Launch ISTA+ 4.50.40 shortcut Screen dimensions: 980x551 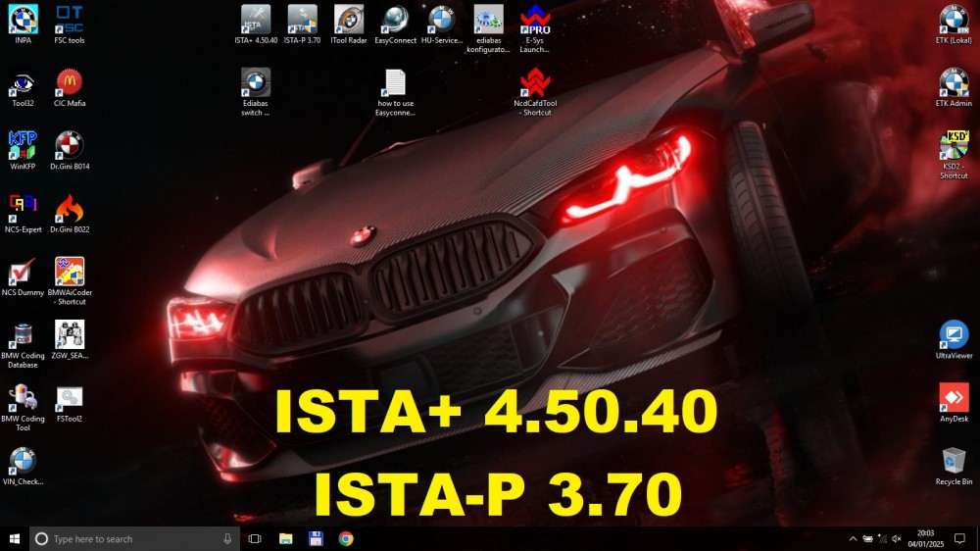pyautogui.click(x=256, y=24)
